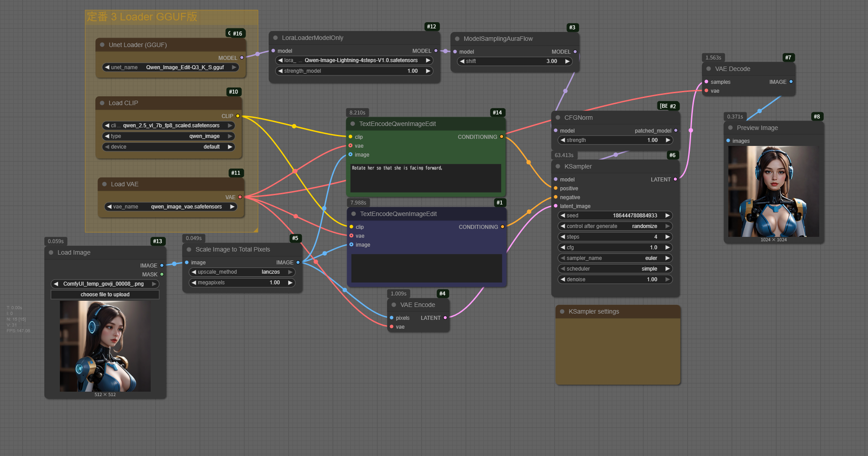
Task: Click the IMAGE output port on VAE Decode
Action: click(x=791, y=82)
